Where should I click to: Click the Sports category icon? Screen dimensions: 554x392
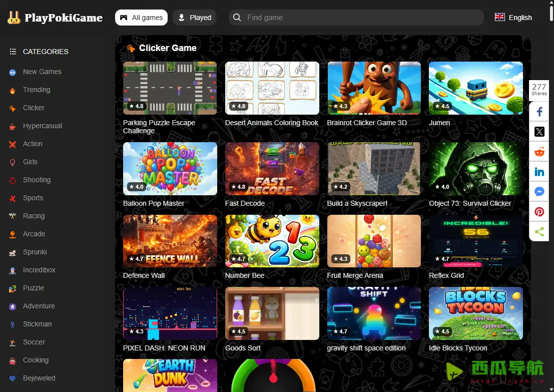click(x=13, y=198)
